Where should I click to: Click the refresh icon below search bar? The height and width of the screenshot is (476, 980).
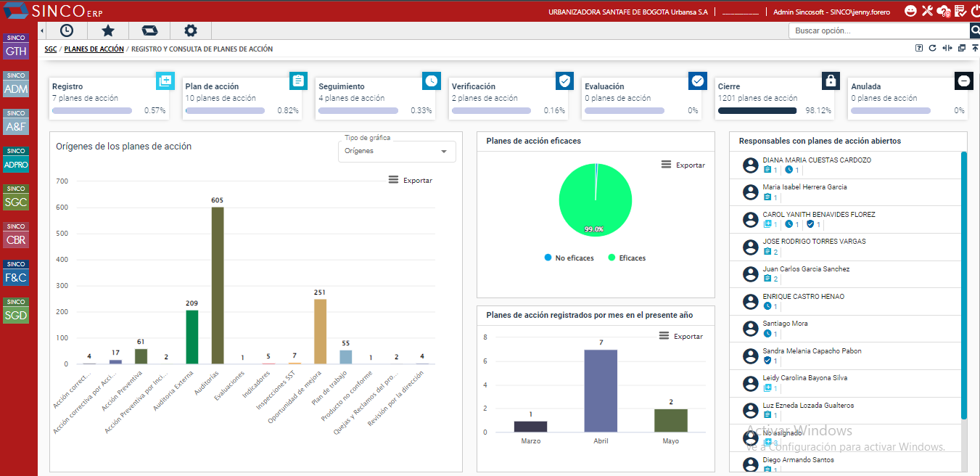tap(933, 49)
